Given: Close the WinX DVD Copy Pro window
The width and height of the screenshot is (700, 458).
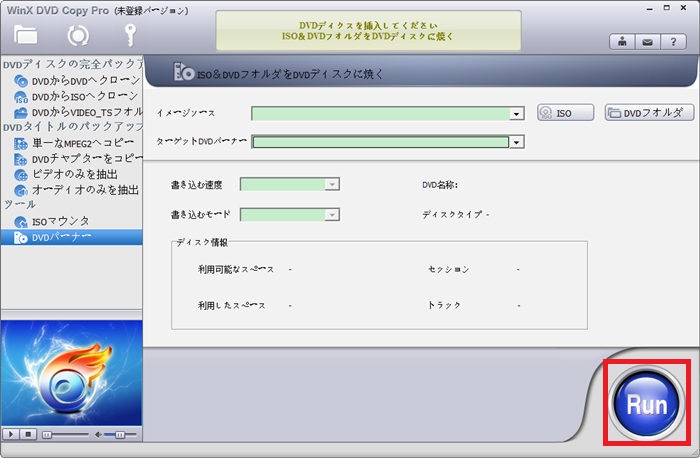Looking at the screenshot, I should pyautogui.click(x=683, y=8).
